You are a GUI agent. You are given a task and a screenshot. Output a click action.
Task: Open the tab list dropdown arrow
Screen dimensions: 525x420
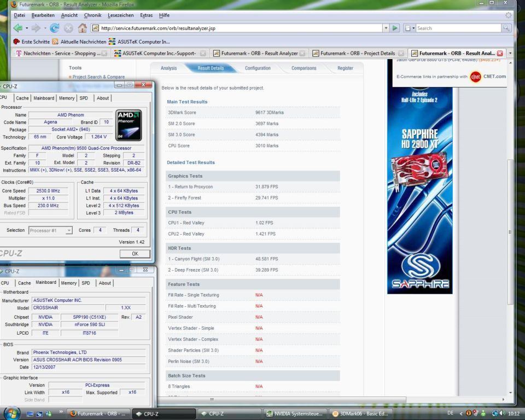click(510, 53)
